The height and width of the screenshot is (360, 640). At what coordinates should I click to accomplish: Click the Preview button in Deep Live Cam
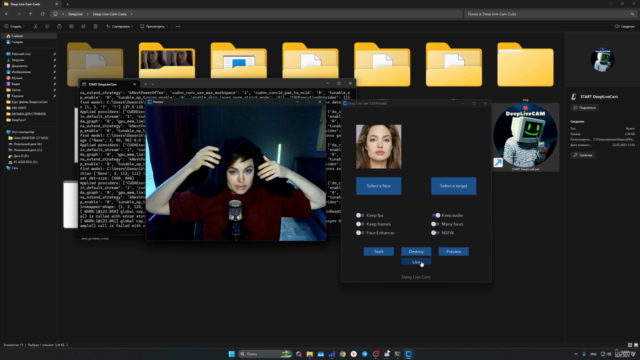[x=453, y=251]
